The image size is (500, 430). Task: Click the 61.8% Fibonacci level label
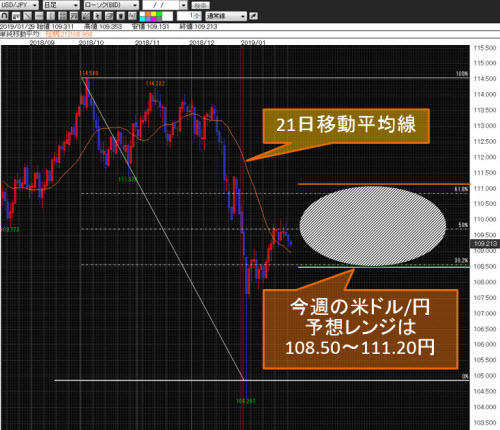tap(462, 189)
